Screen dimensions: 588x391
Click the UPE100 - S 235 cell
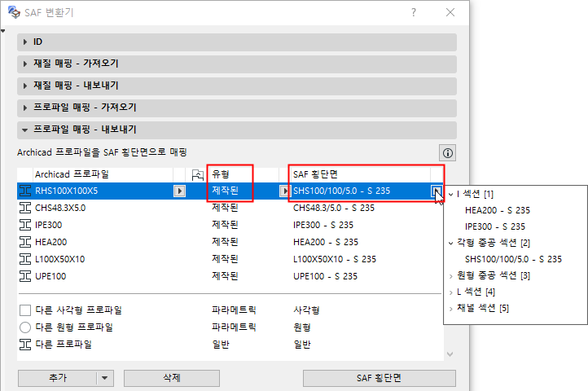[x=325, y=277]
